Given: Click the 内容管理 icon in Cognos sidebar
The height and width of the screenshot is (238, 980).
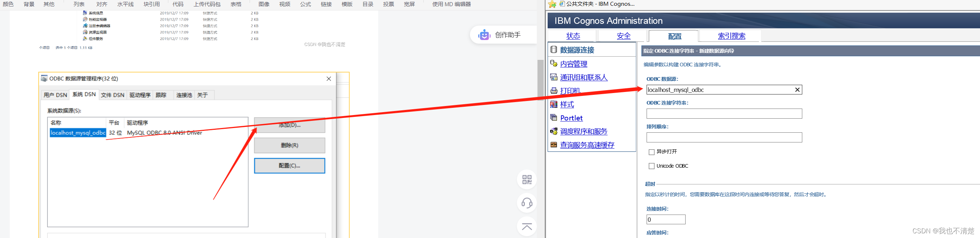Looking at the screenshot, I should pyautogui.click(x=554, y=63).
